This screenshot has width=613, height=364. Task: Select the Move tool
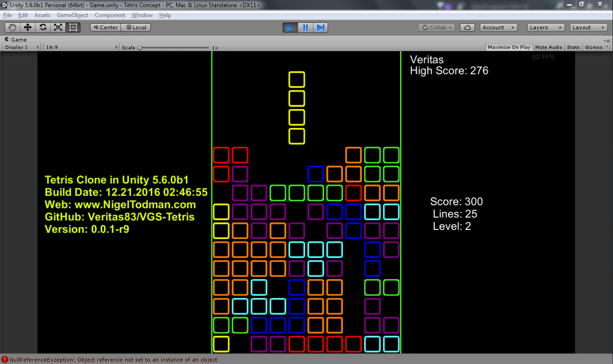pos(27,27)
